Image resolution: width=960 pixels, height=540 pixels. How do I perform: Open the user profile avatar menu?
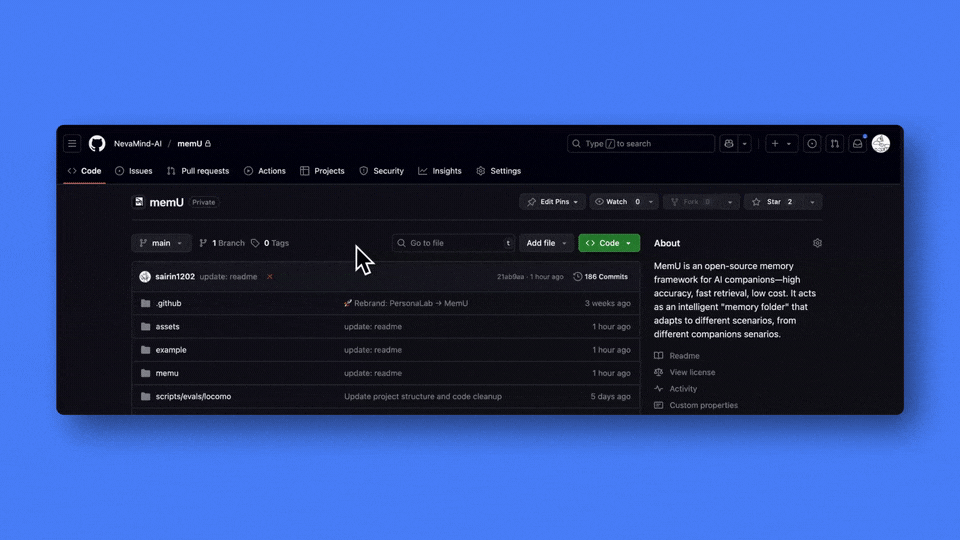[x=880, y=144]
